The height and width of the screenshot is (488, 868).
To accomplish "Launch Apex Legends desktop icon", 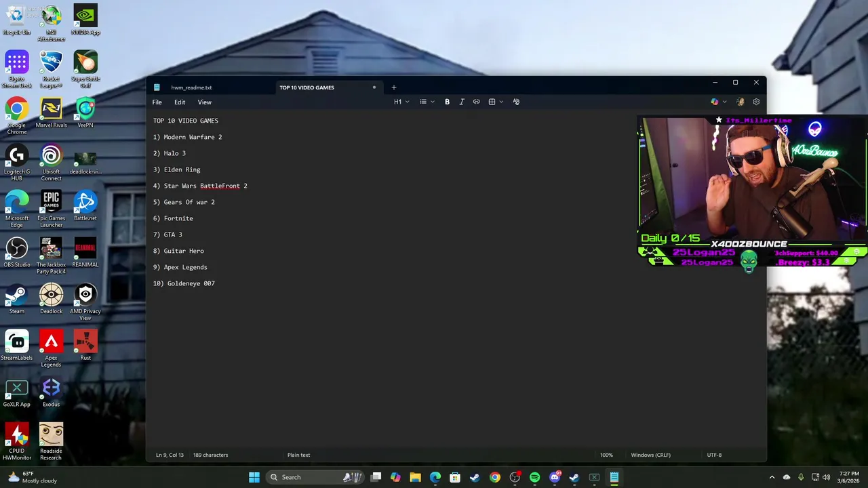I will point(51,349).
